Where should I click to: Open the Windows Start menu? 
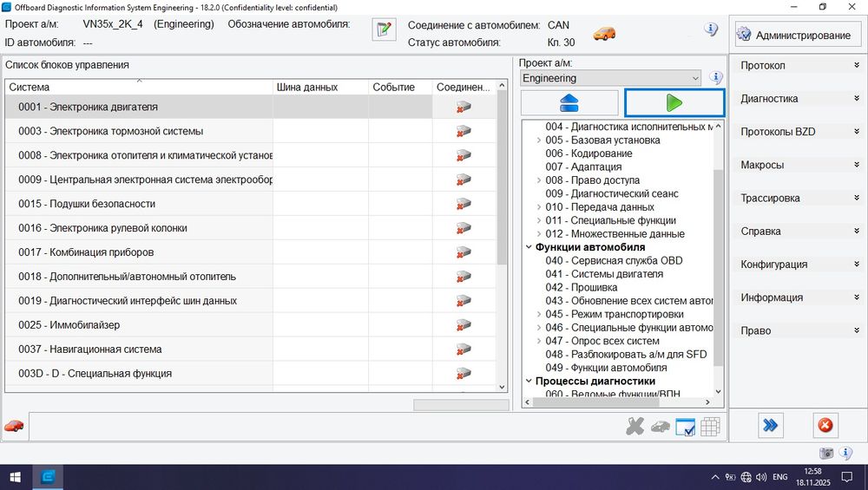(16, 477)
